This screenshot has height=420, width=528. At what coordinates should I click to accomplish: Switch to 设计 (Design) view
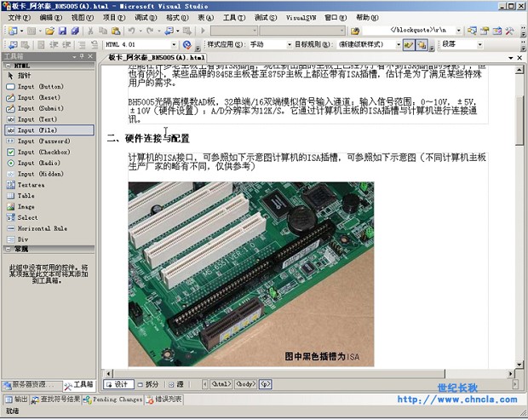click(x=118, y=384)
